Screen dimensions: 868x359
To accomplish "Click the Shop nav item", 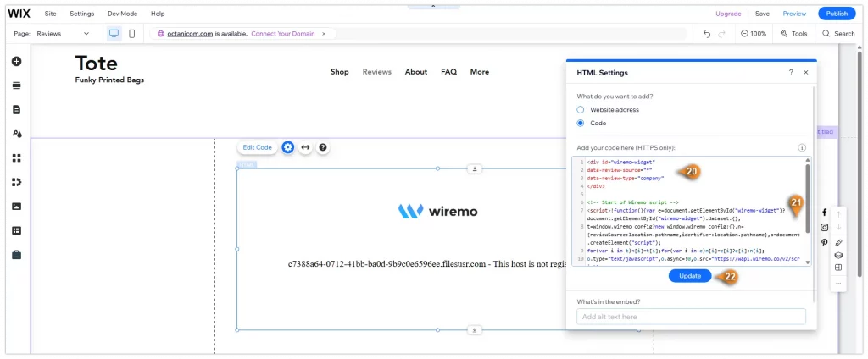I will point(340,71).
